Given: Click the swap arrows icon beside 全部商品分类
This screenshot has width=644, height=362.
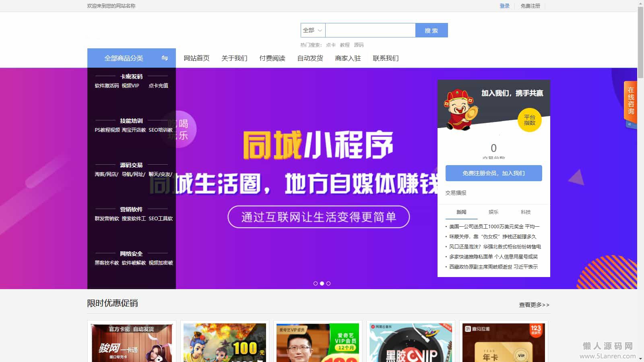Looking at the screenshot, I should [165, 58].
